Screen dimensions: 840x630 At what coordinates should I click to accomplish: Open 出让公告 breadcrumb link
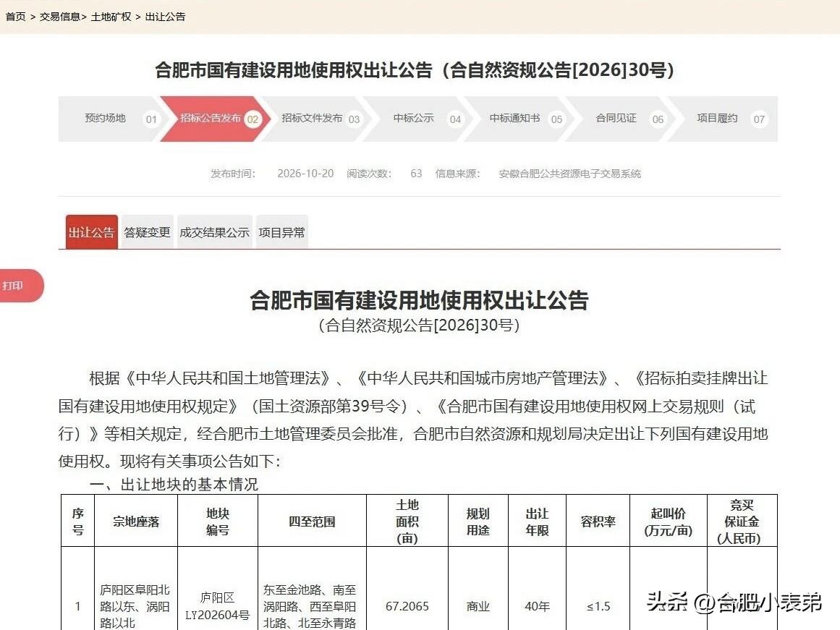point(165,17)
